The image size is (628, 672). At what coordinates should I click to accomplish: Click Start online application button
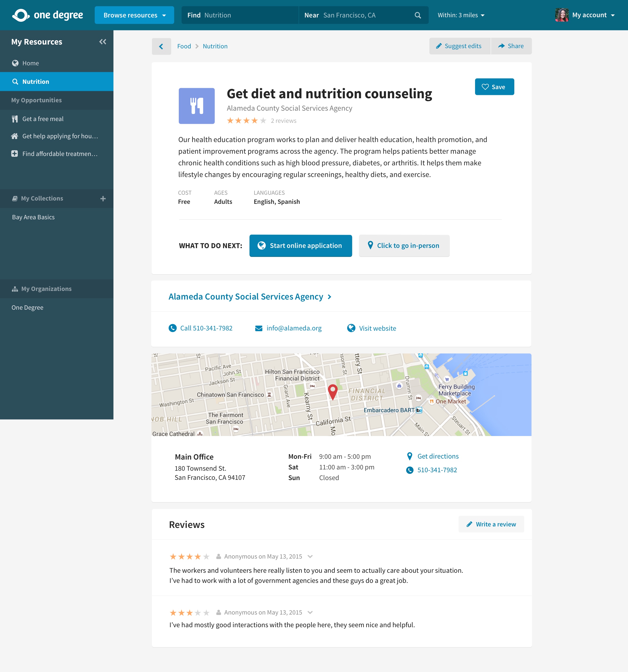(301, 246)
